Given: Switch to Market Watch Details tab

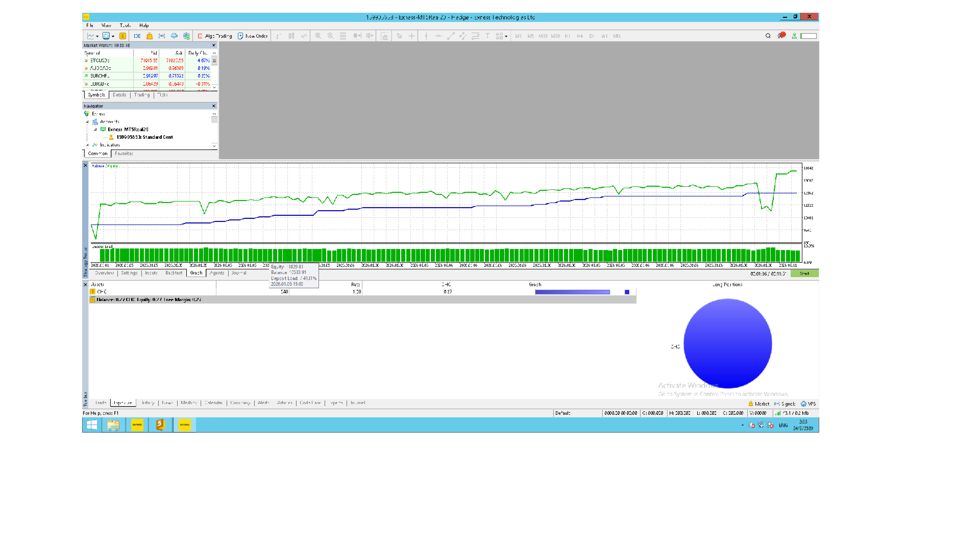Looking at the screenshot, I should click(119, 95).
